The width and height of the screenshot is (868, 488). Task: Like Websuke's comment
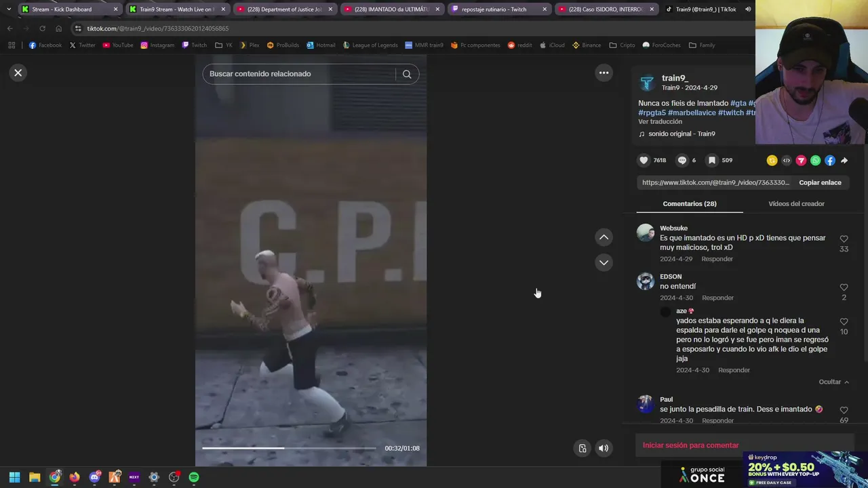click(844, 239)
